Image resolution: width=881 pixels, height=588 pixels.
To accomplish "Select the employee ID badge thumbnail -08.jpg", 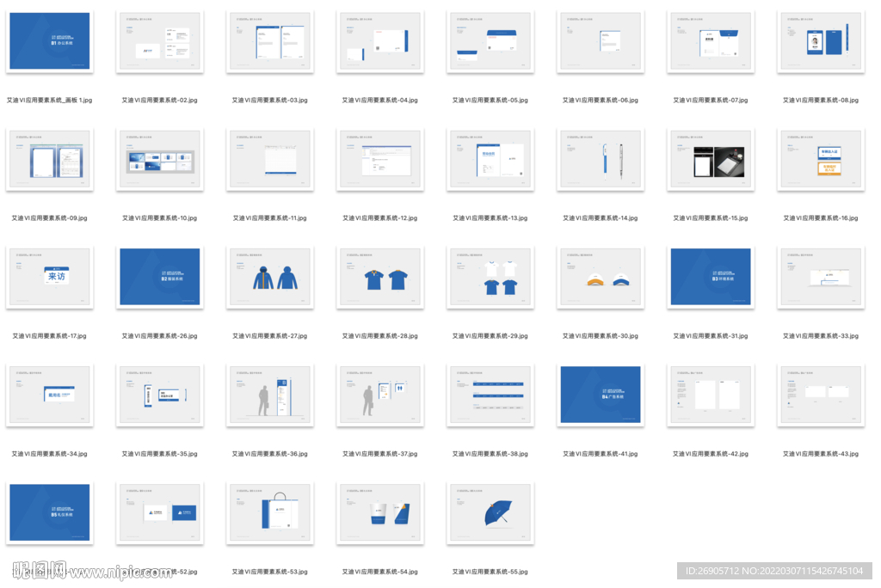I will tap(820, 42).
